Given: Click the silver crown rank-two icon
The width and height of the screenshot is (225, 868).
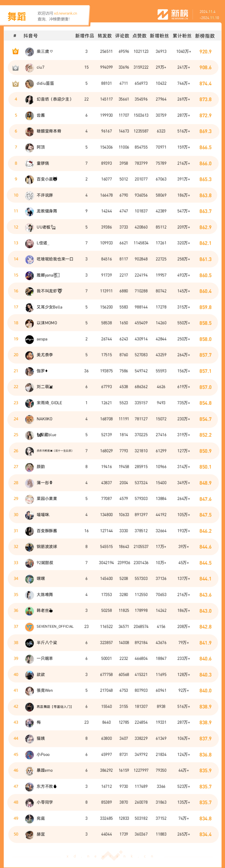Looking at the screenshot, I should coord(15,67).
